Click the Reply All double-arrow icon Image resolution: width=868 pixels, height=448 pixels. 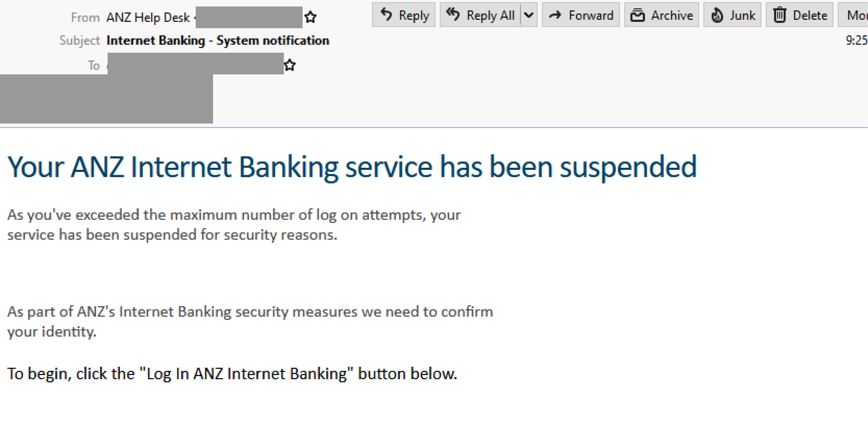click(x=453, y=14)
